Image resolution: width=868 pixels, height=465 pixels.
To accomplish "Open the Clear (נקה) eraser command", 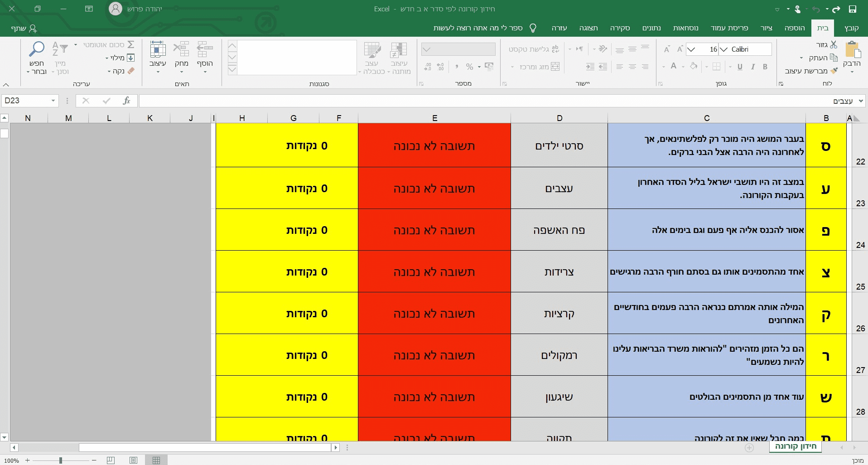I will click(x=121, y=71).
